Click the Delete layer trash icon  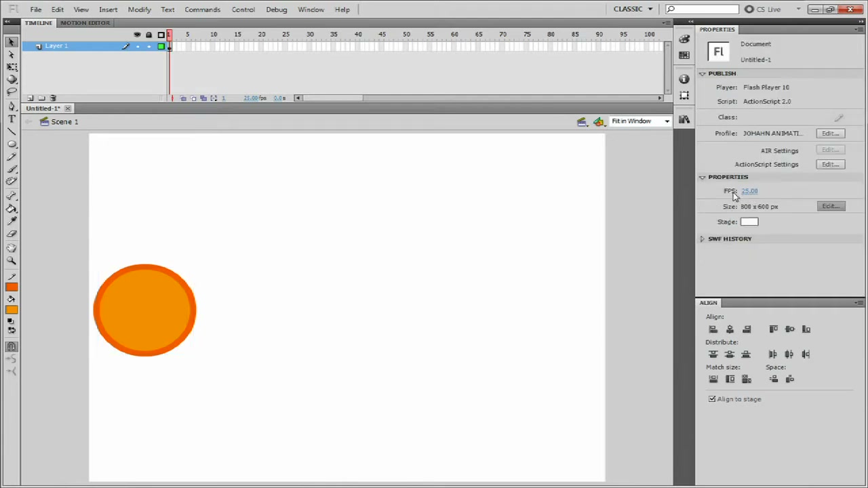[x=54, y=98]
